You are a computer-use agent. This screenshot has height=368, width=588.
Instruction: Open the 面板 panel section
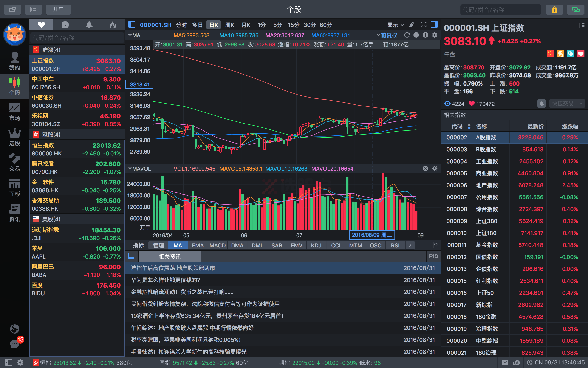(14, 188)
